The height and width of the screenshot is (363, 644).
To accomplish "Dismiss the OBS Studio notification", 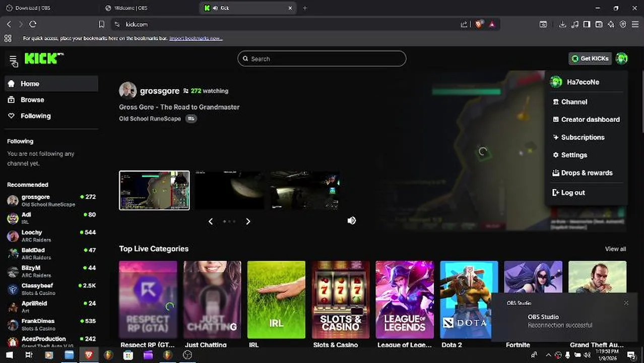I will click(626, 303).
